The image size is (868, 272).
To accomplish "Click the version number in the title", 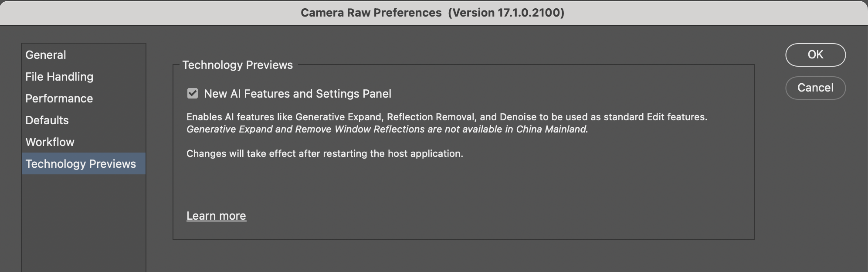I will (x=506, y=13).
